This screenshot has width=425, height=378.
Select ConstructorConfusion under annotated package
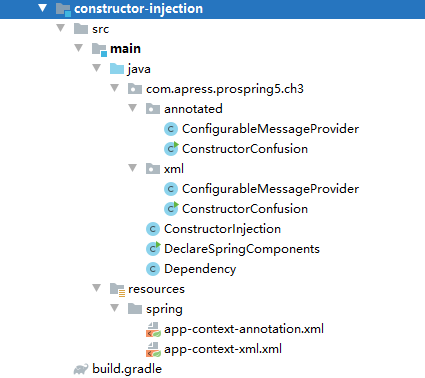(245, 149)
